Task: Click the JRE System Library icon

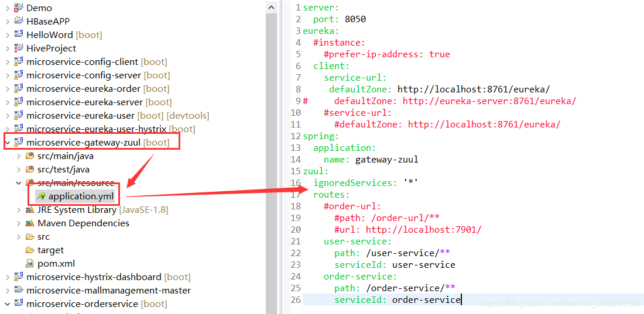Action: 30,210
